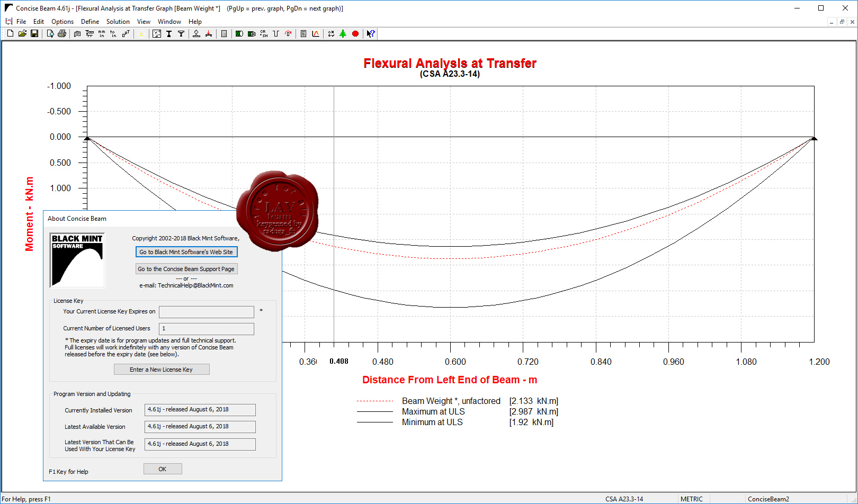The image size is (858, 504).
Task: Click the Enter a New License Key button
Action: pos(162,370)
